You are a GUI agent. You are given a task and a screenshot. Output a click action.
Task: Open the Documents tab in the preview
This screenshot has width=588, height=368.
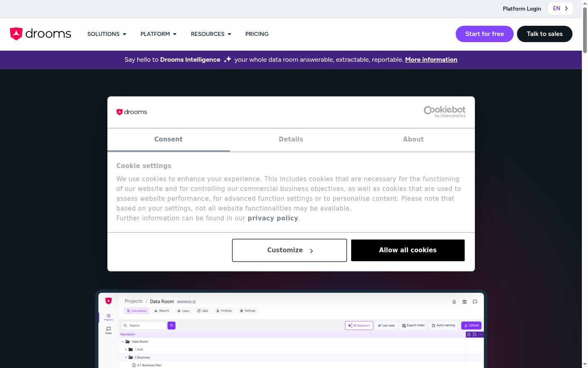tap(137, 311)
